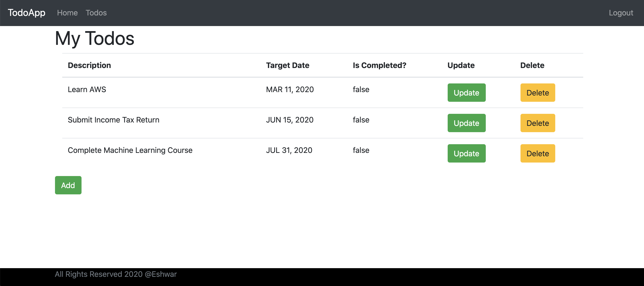Open the Home navigation link

[67, 13]
